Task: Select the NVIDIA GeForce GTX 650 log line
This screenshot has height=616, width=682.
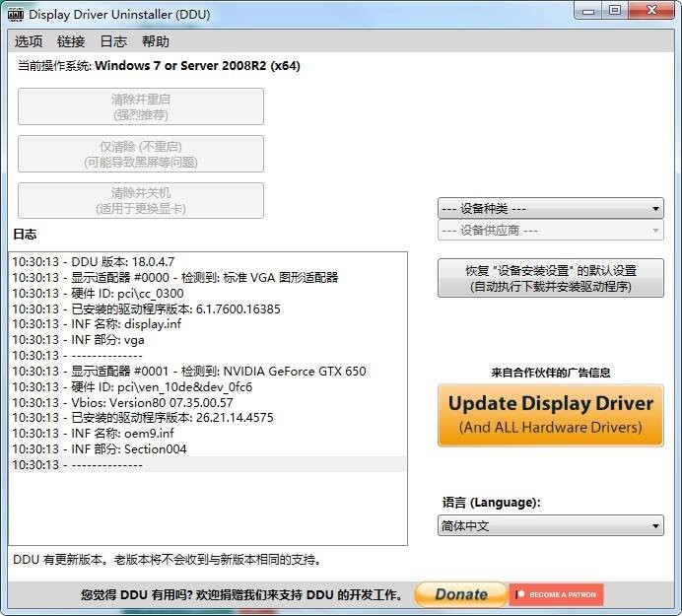Action: click(189, 372)
